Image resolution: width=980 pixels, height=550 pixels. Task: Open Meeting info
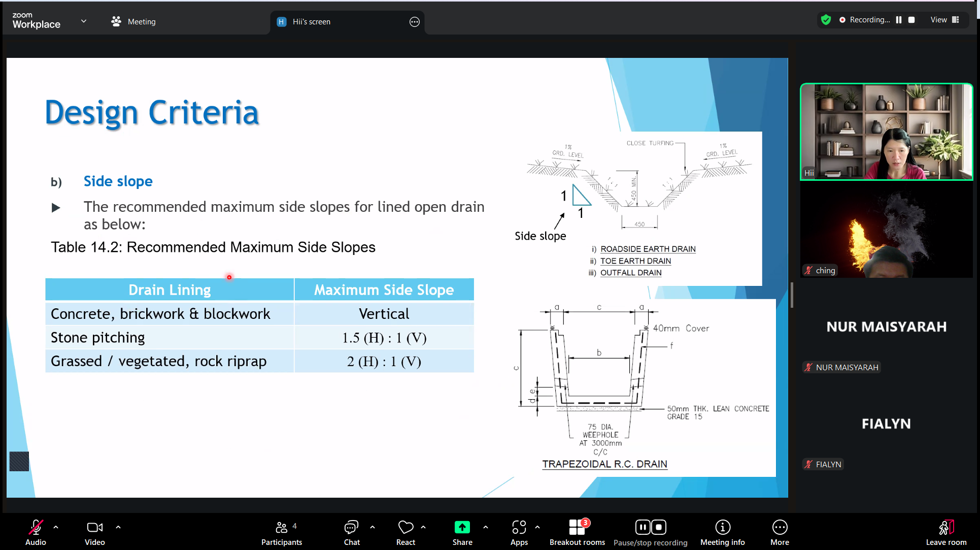point(722,532)
